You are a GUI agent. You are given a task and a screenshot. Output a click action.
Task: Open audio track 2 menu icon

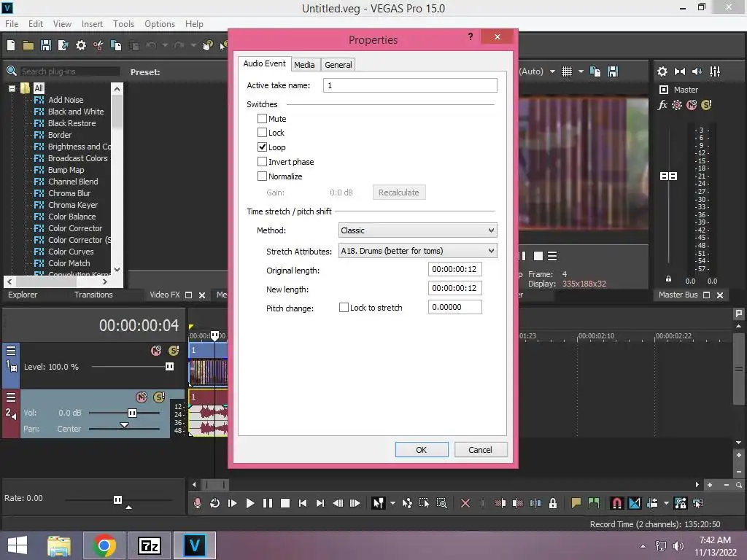coord(11,397)
